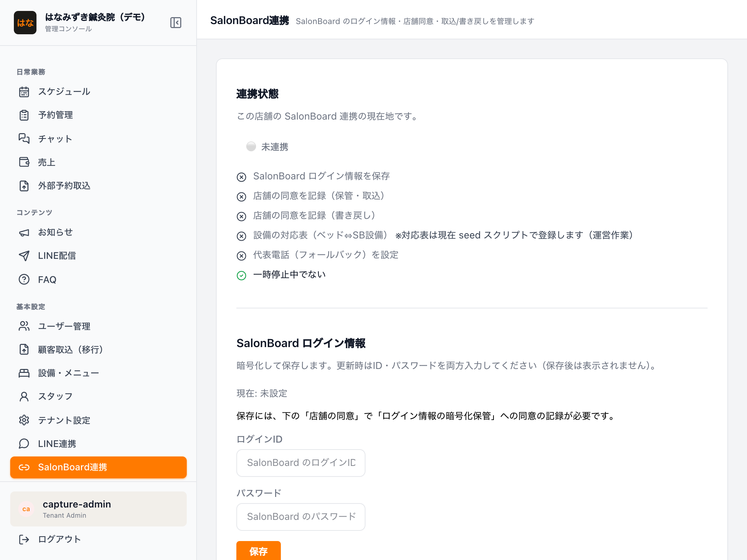
Task: Click the ユーザー管理 users icon
Action: (x=24, y=326)
